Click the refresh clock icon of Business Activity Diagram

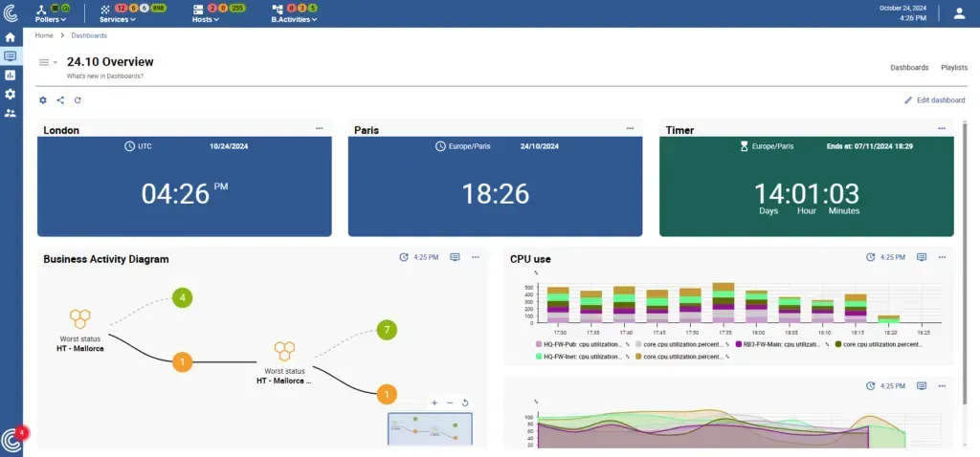tap(404, 257)
